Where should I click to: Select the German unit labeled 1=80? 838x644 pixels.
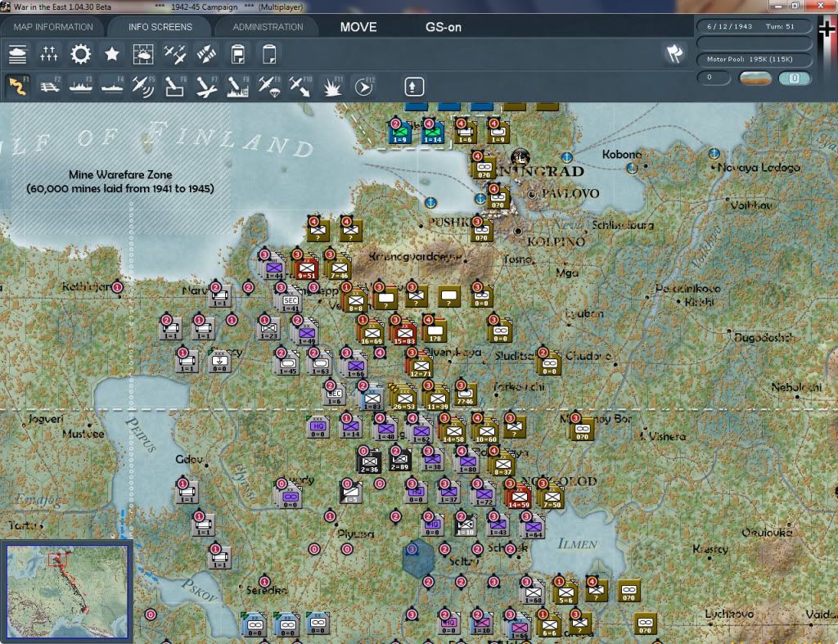click(467, 462)
